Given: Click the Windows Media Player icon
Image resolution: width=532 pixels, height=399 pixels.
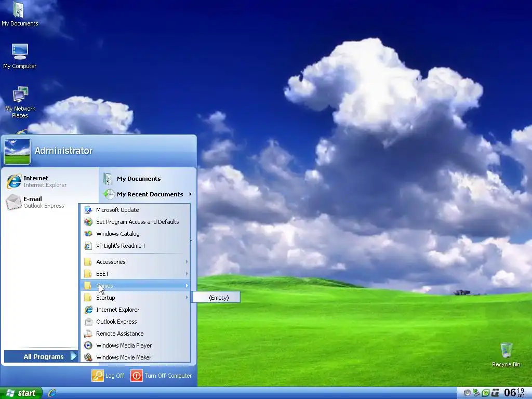Looking at the screenshot, I should click(x=88, y=345).
